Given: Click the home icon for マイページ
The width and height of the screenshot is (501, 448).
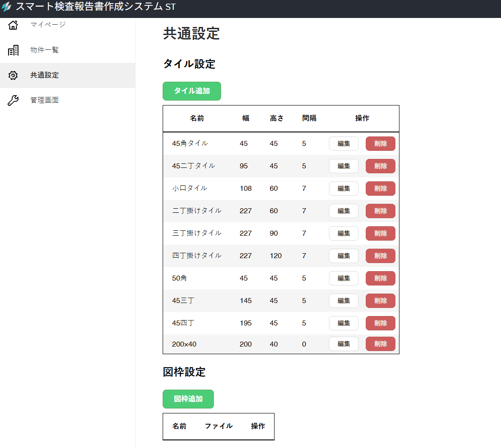Looking at the screenshot, I should pos(13,25).
